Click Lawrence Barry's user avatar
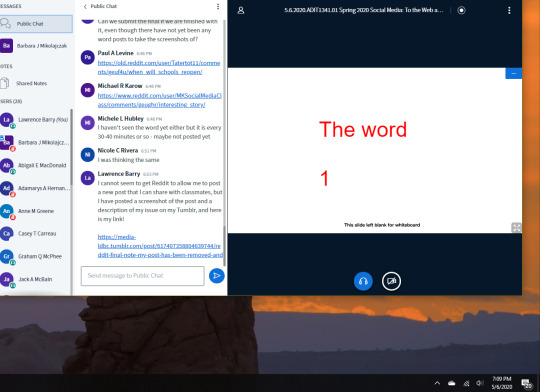Viewport: 540px width, 392px height. point(7,120)
